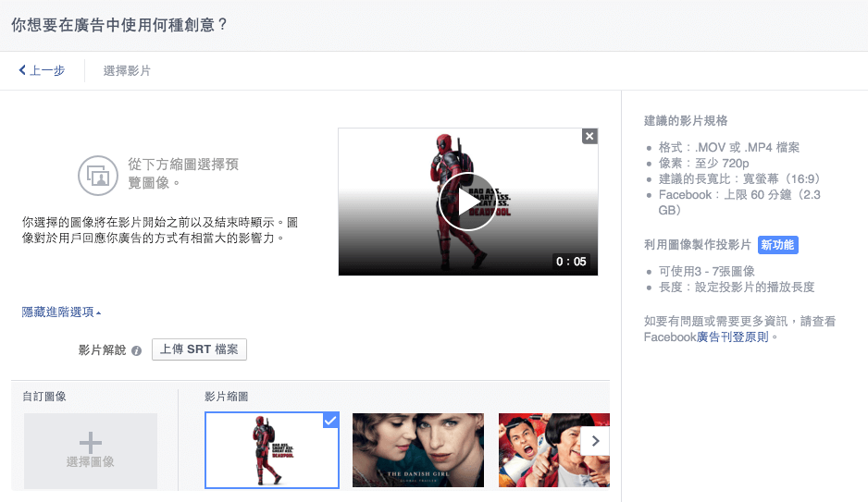
Task: Select the Deadpool video thumbnail
Action: tap(272, 450)
